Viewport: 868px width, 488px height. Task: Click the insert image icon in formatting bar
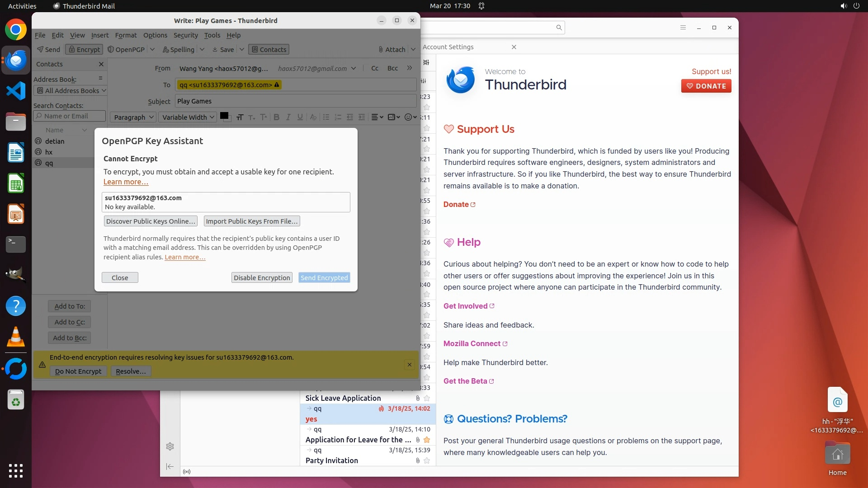coord(392,117)
